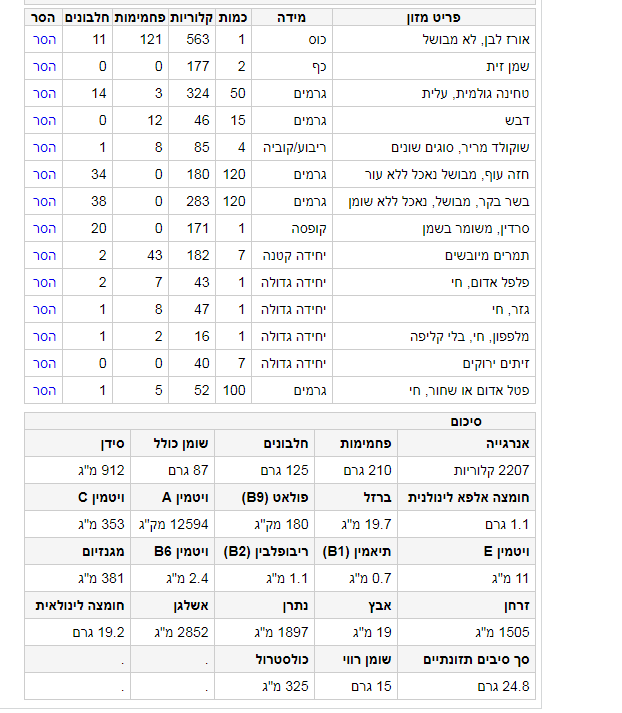622x713 pixels.
Task: Click the 2852 מ"ג potassium value
Action: tap(181, 633)
